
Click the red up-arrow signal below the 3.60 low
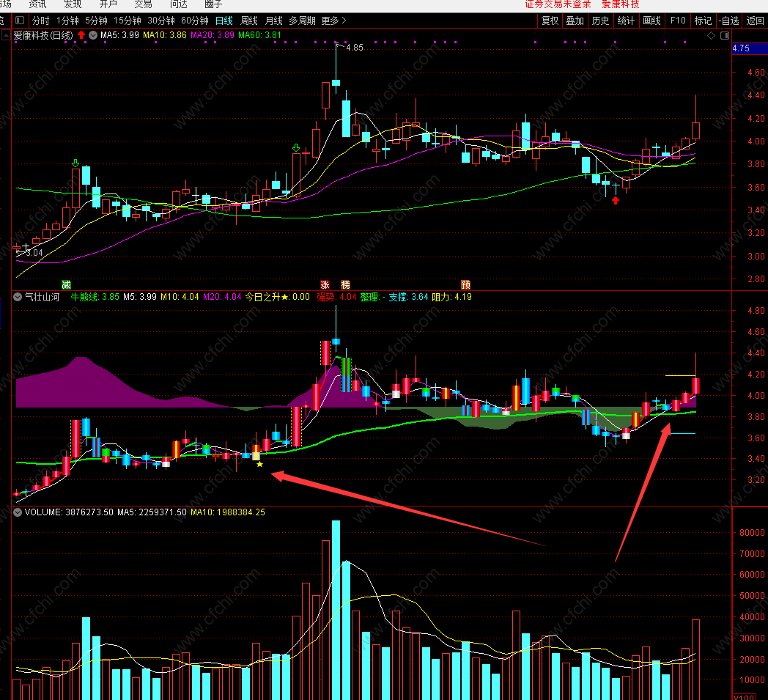click(616, 200)
